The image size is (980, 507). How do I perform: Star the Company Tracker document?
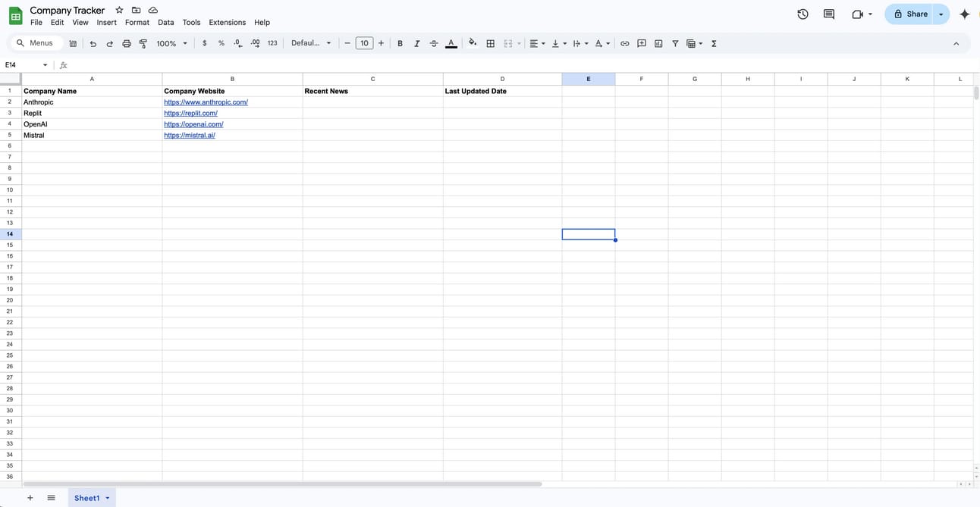click(x=119, y=10)
